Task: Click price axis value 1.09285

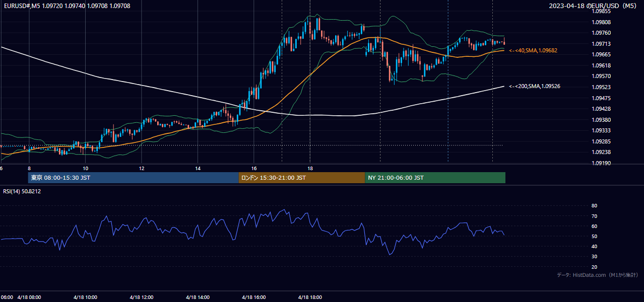Action: 601,141
